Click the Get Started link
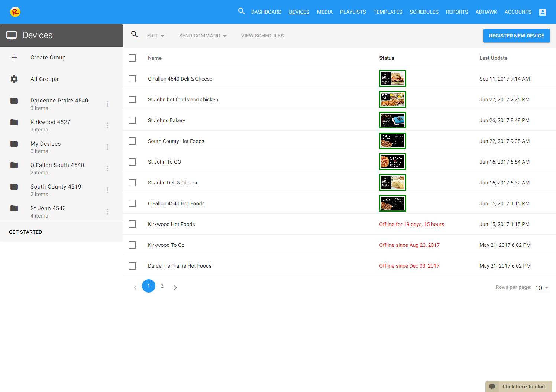This screenshot has width=556, height=392. click(25, 232)
